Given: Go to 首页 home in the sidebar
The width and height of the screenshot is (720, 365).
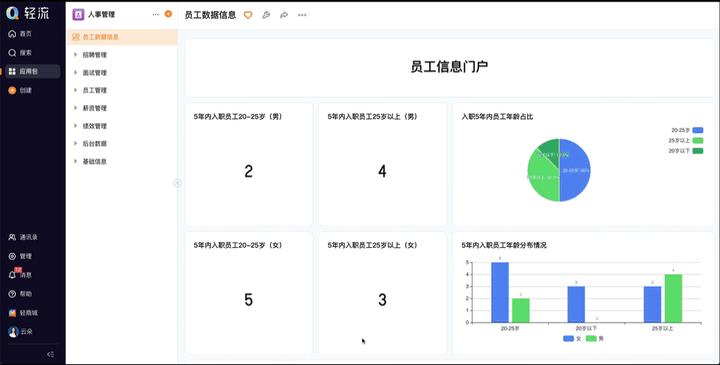Looking at the screenshot, I should pos(20,34).
